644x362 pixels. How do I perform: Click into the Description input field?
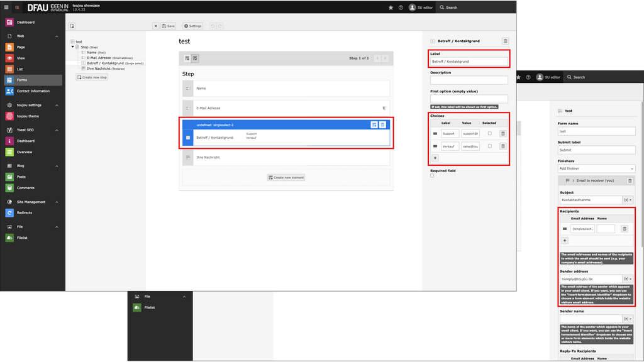coord(469,80)
